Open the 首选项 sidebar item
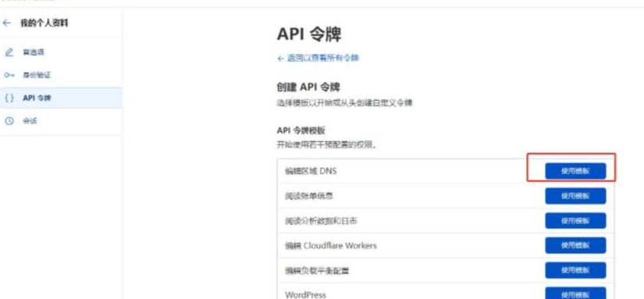This screenshot has width=644, height=299. [61, 52]
